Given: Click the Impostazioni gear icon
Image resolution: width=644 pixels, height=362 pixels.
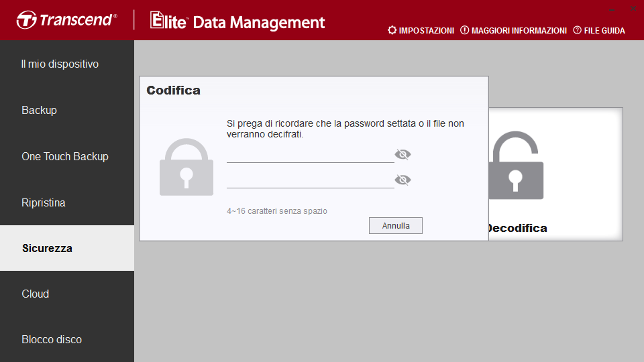Looking at the screenshot, I should tap(392, 30).
